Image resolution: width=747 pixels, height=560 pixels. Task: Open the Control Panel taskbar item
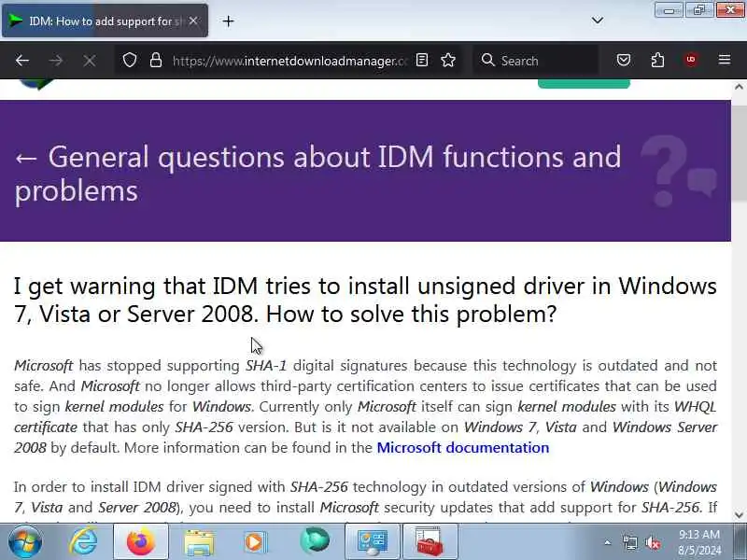tap(373, 541)
